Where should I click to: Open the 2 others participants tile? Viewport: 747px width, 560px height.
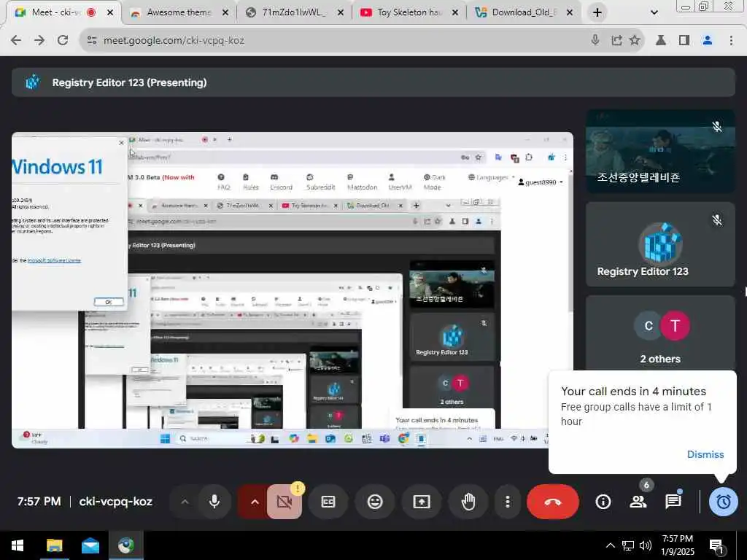pyautogui.click(x=660, y=333)
